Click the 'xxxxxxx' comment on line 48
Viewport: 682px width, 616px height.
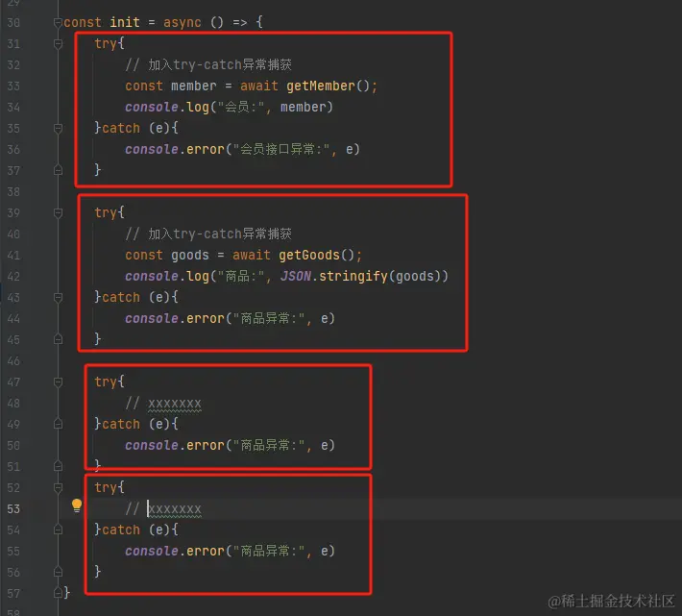pyautogui.click(x=175, y=404)
